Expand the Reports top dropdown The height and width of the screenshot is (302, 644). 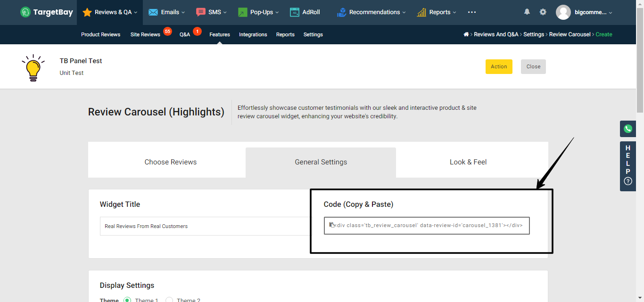tap(454, 13)
